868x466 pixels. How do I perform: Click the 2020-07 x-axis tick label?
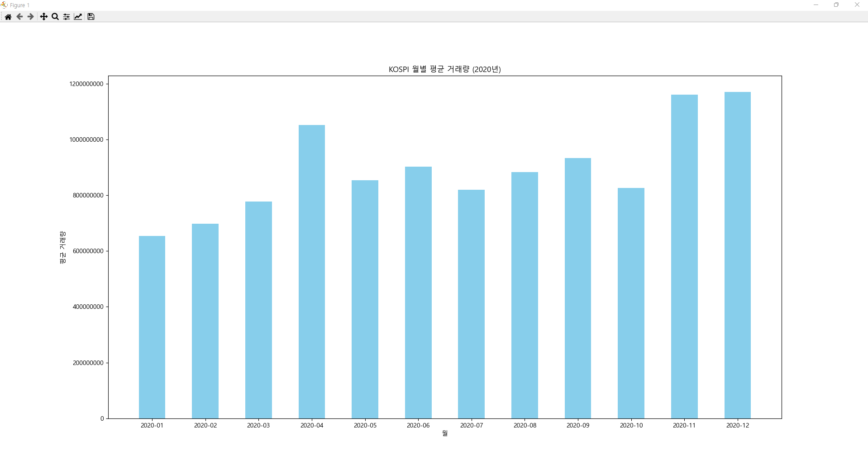pyautogui.click(x=472, y=425)
